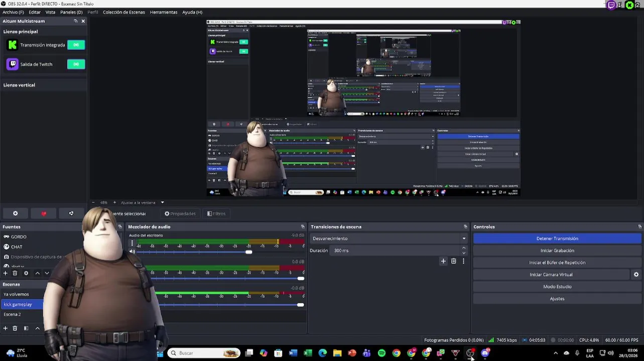
Task: Click Detener Transmisión button
Action: [557, 239]
